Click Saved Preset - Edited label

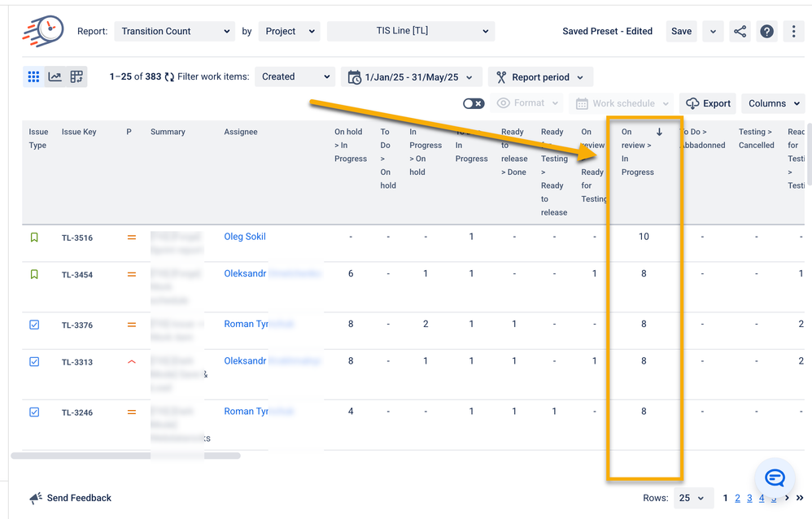point(608,31)
